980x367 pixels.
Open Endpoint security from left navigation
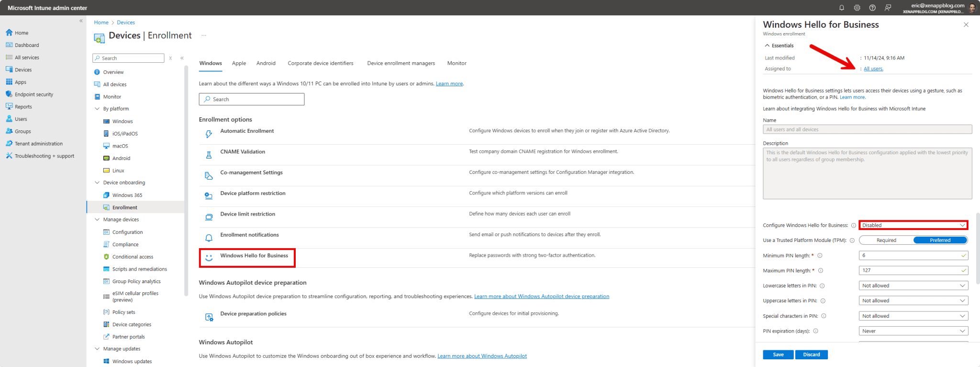pyautogui.click(x=34, y=94)
